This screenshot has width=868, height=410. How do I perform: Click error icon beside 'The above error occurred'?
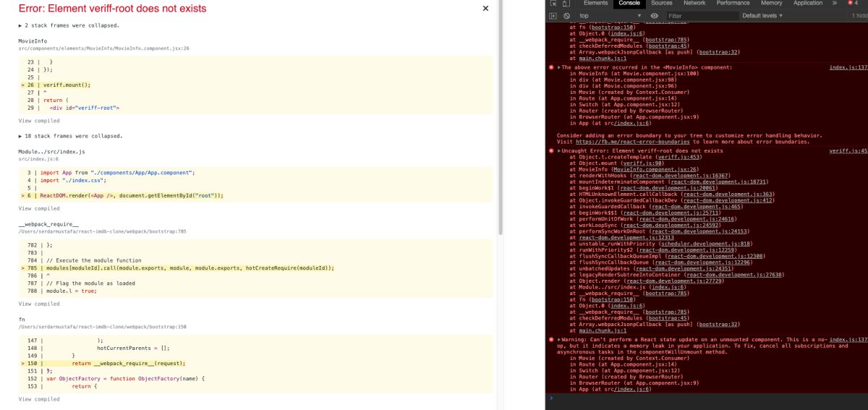point(552,67)
